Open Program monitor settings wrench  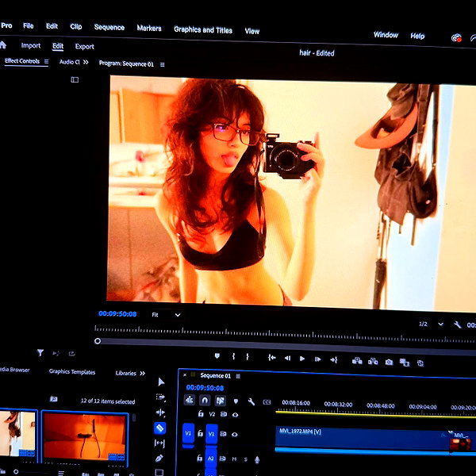(457, 325)
